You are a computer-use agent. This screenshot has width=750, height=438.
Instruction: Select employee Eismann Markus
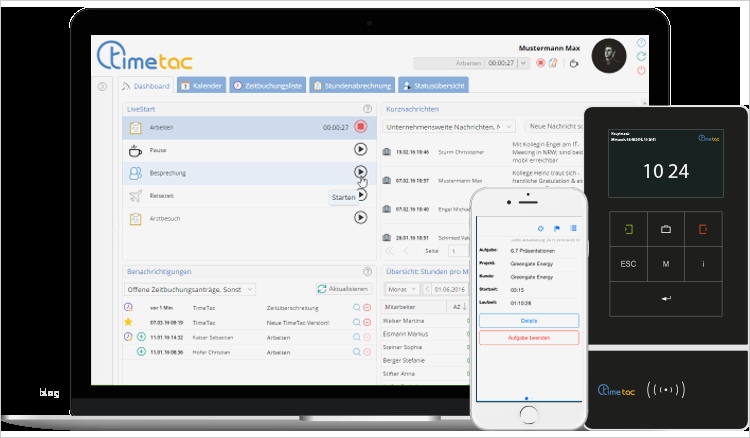pyautogui.click(x=405, y=334)
